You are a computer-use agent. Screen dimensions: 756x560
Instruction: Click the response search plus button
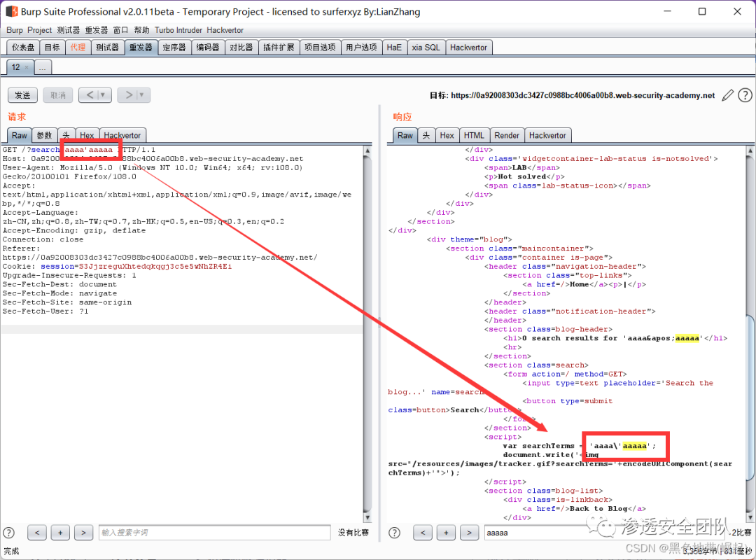[446, 533]
